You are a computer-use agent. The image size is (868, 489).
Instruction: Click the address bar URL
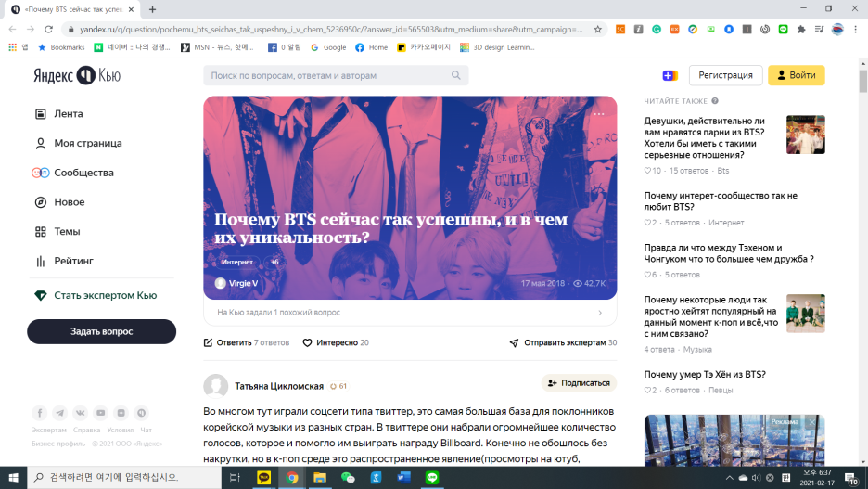[330, 30]
